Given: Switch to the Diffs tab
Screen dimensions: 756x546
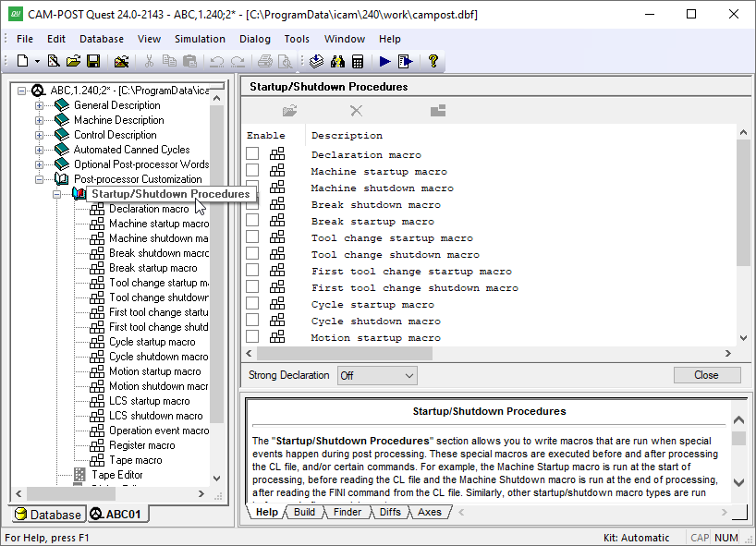Looking at the screenshot, I should (390, 512).
